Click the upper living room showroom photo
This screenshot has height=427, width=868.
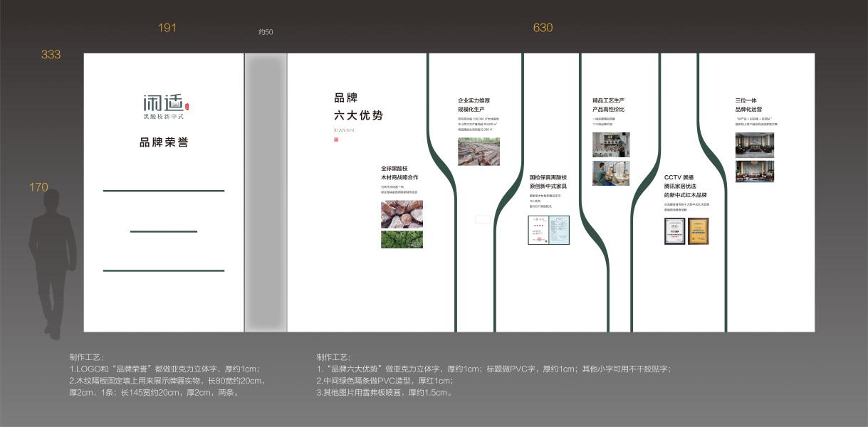click(x=755, y=144)
